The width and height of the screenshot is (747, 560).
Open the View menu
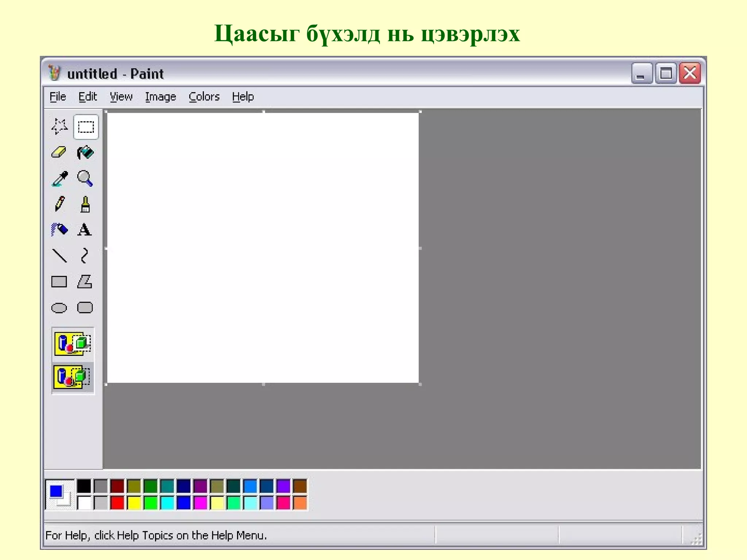pos(121,97)
